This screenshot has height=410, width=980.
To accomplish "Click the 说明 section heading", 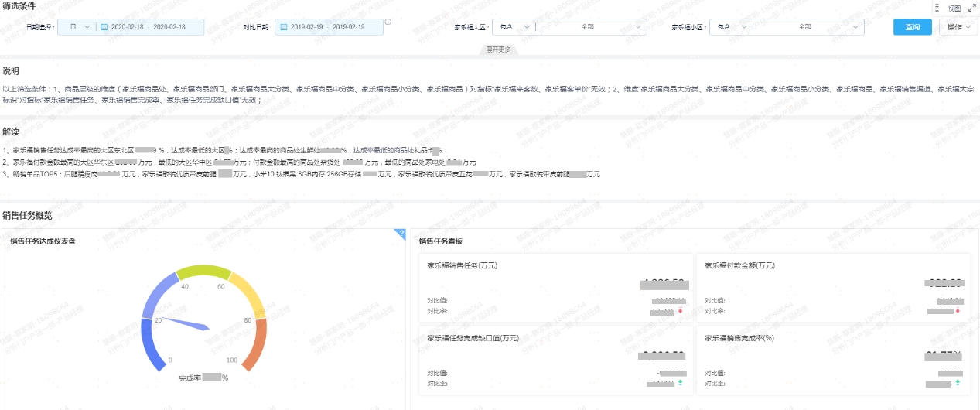I will pyautogui.click(x=11, y=71).
